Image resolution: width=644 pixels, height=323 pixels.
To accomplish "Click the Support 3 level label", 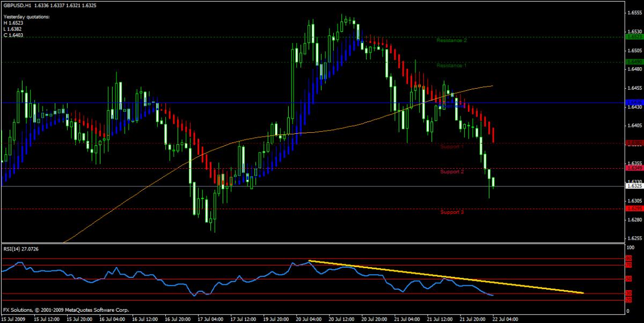I will (452, 212).
